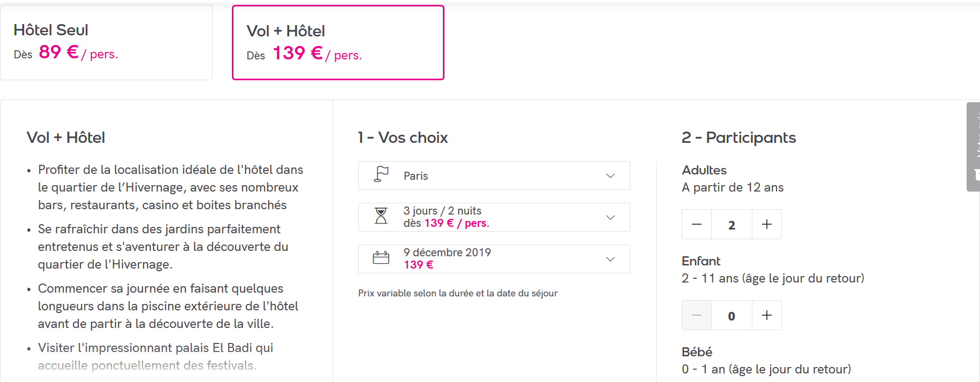Increase adult count with plus button
The height and width of the screenshot is (382, 980).
coord(766,224)
